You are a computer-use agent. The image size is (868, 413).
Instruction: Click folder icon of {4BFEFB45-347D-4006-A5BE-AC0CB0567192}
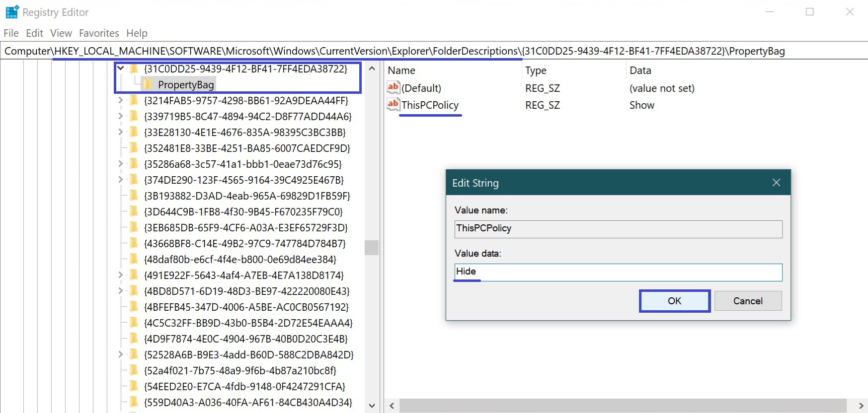click(x=134, y=307)
